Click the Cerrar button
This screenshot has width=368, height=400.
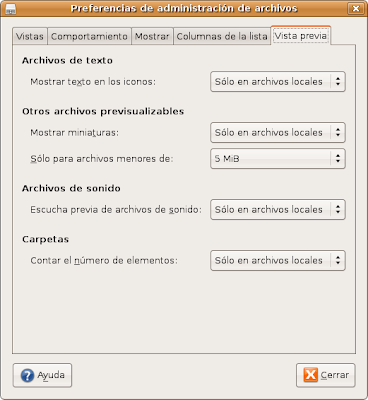tap(326, 375)
